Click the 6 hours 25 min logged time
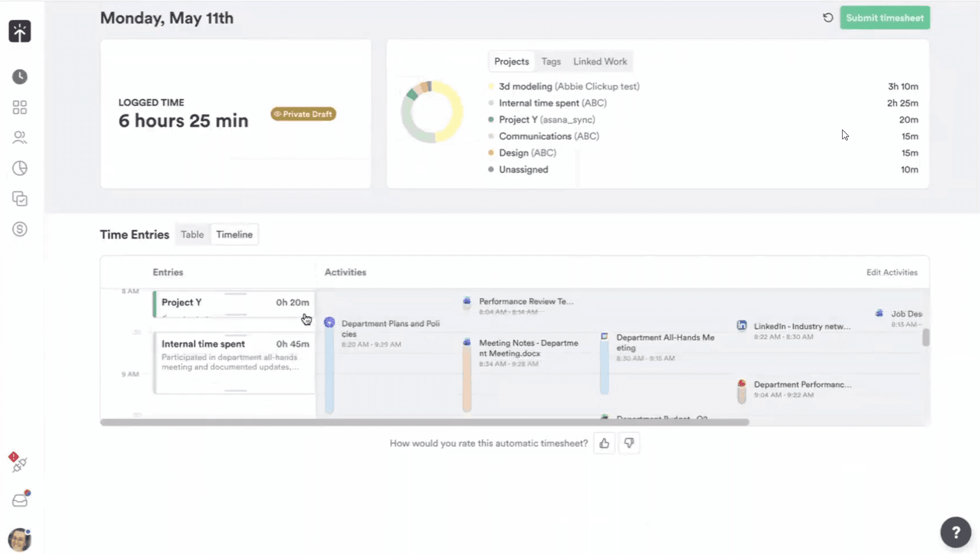Screen dimensions: 980x554 (183, 121)
